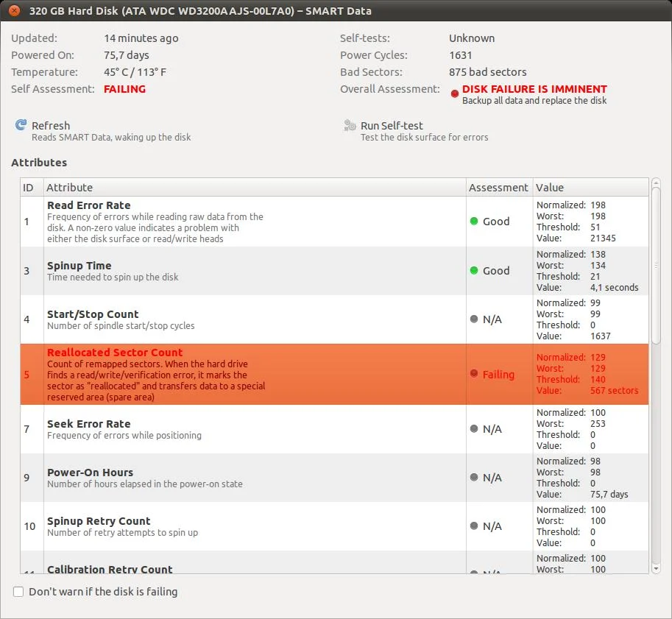The image size is (672, 619).
Task: Click the Self-tests 'Unknown' value
Action: (x=472, y=38)
